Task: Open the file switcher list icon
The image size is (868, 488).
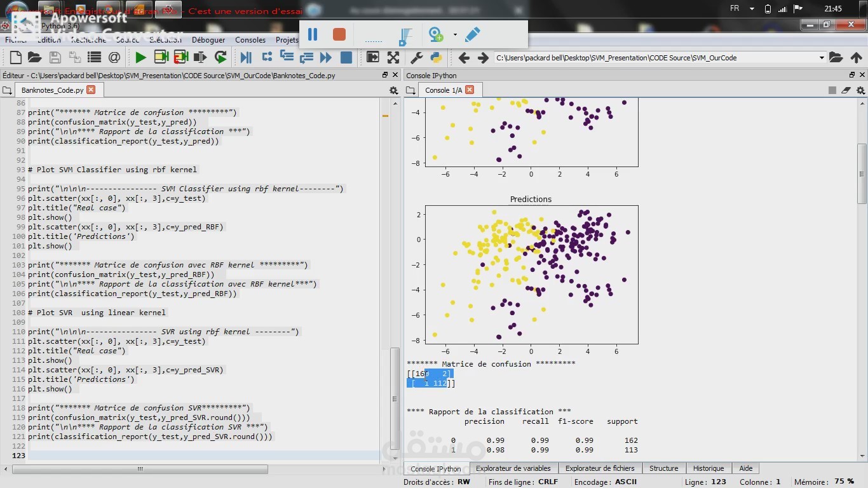Action: pyautogui.click(x=94, y=57)
